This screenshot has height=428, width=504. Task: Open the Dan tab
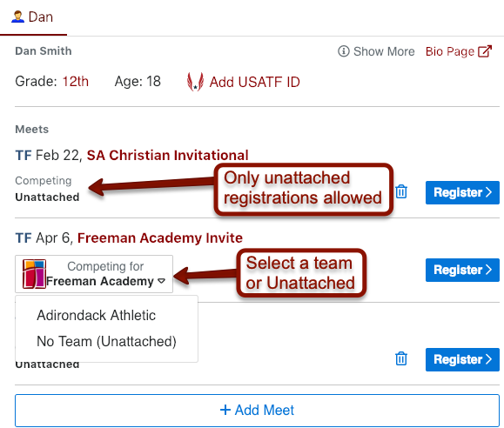pyautogui.click(x=33, y=17)
